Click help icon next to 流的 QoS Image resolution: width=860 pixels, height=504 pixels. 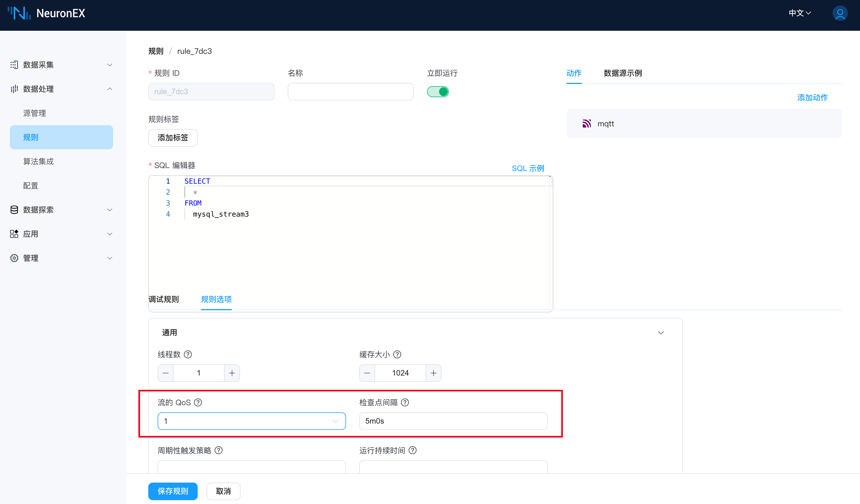[198, 403]
